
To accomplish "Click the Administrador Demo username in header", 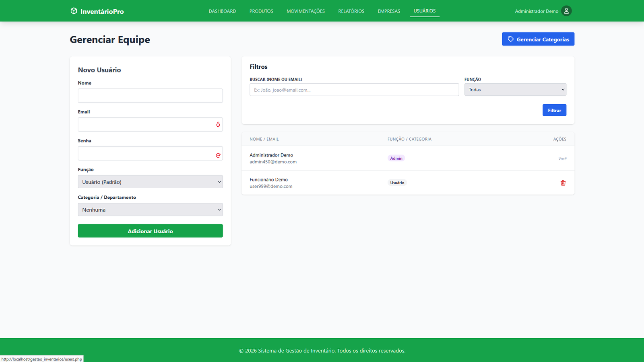I will (x=537, y=11).
